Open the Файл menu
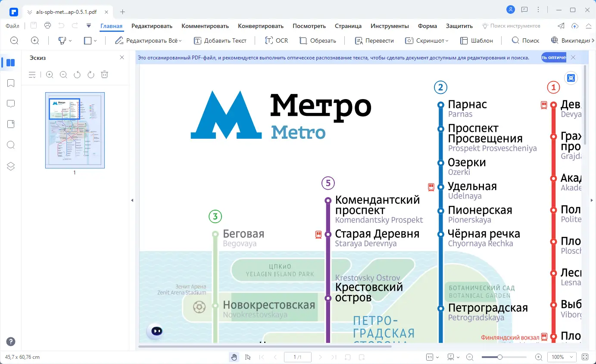This screenshot has width=596, height=364. 12,26
